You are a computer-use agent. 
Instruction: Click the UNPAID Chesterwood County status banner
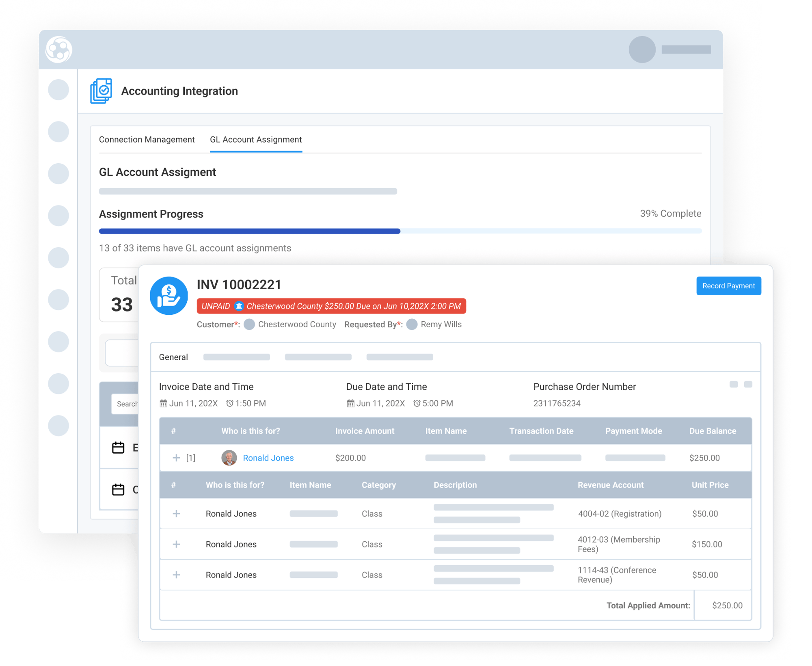(331, 306)
